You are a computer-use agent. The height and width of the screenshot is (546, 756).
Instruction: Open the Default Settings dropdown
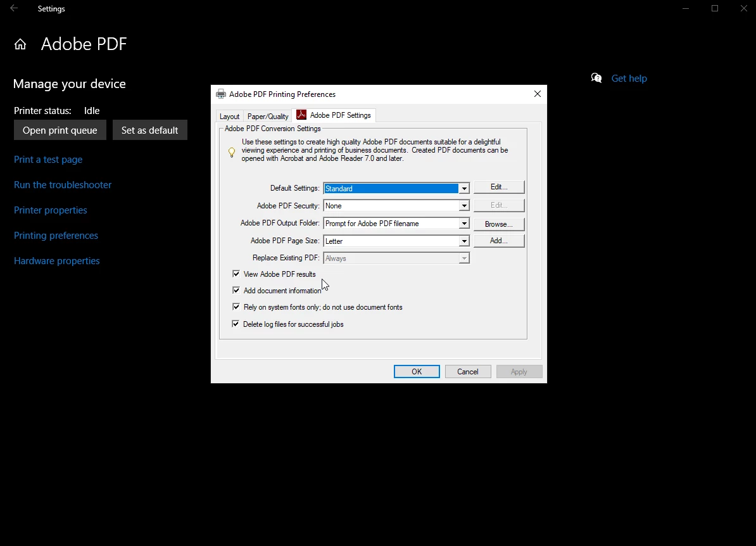point(464,189)
